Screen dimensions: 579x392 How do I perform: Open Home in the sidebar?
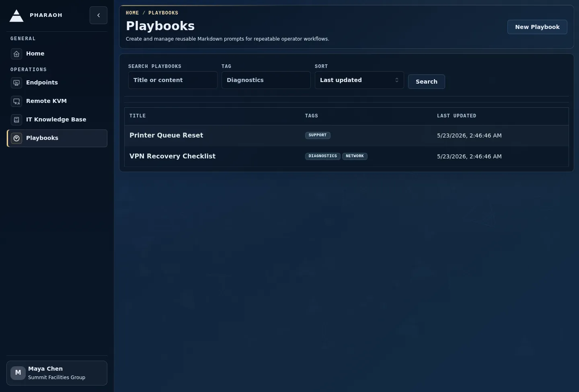pos(57,53)
